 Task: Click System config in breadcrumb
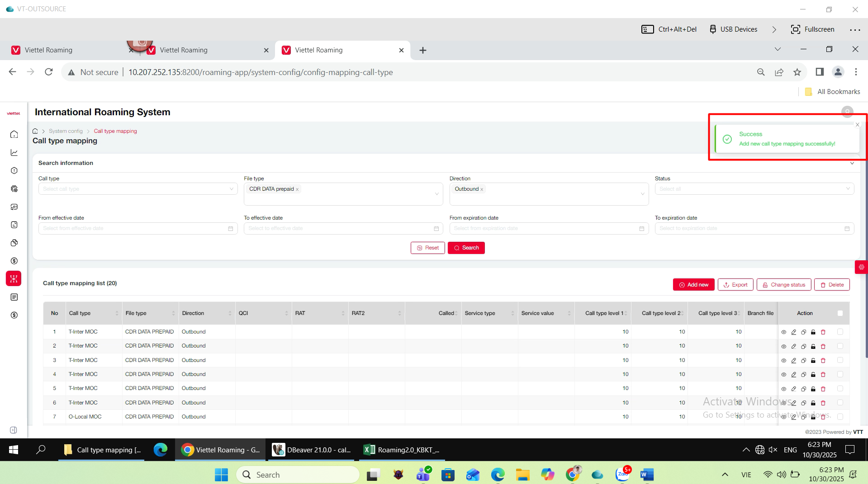click(x=66, y=131)
